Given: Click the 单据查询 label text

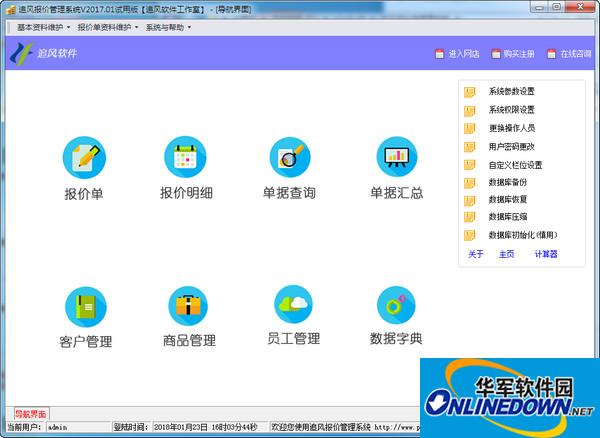Looking at the screenshot, I should (289, 193).
